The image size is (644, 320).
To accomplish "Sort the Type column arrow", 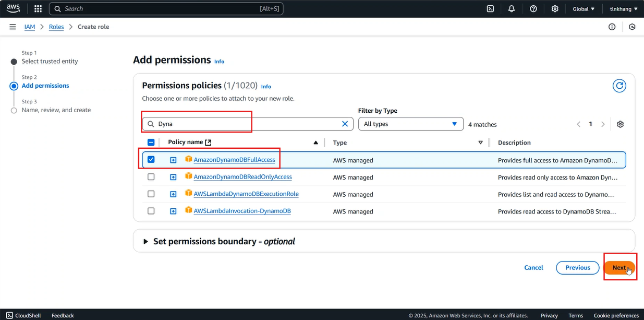I will click(x=480, y=143).
